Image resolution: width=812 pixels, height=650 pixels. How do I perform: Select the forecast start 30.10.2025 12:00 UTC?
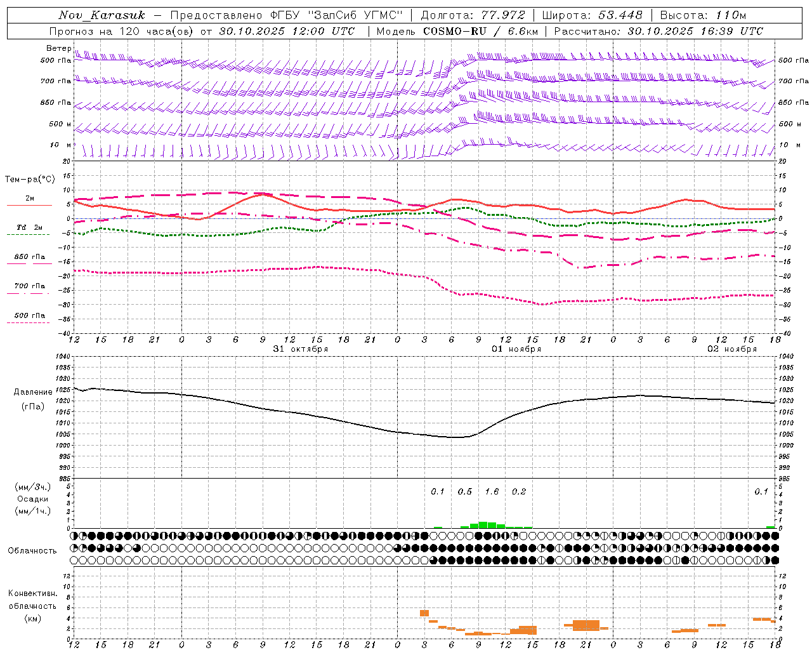[287, 31]
